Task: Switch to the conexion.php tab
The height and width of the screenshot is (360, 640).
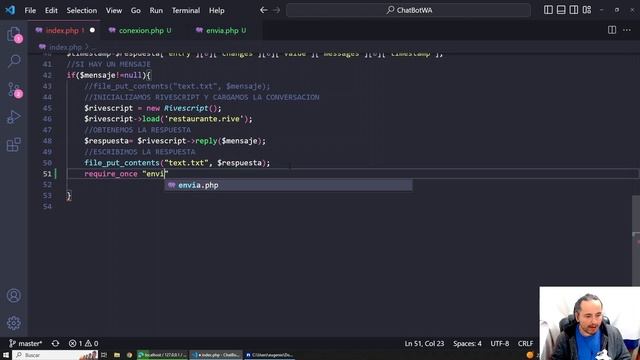Action: 141,31
